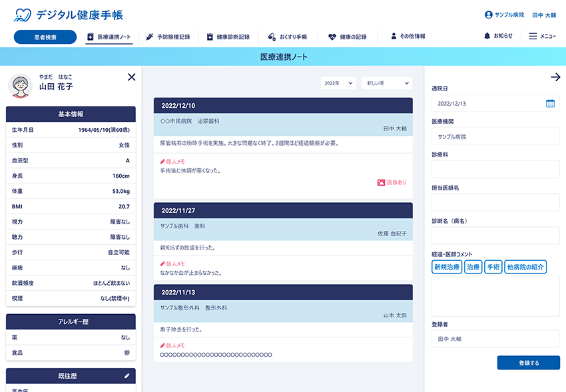This screenshot has width=566, height=392.
Task: Click the 他病院の紹介 tag button
Action: coord(525,267)
